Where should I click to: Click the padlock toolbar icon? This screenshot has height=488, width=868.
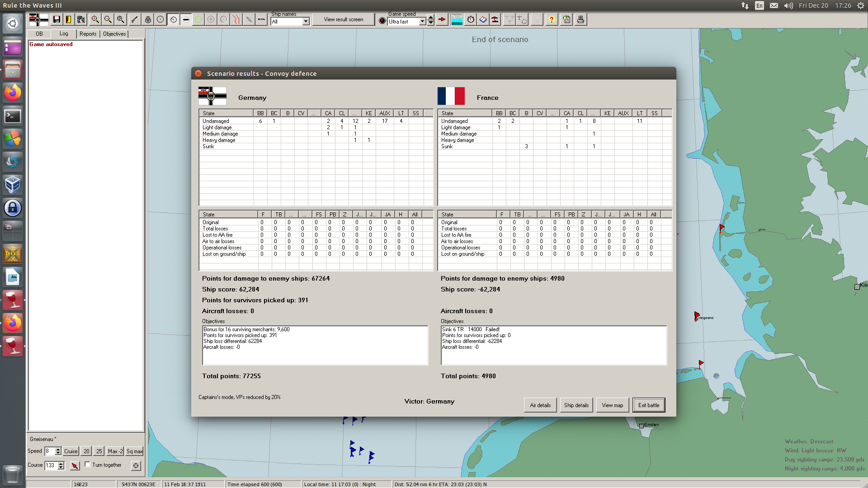point(148,19)
